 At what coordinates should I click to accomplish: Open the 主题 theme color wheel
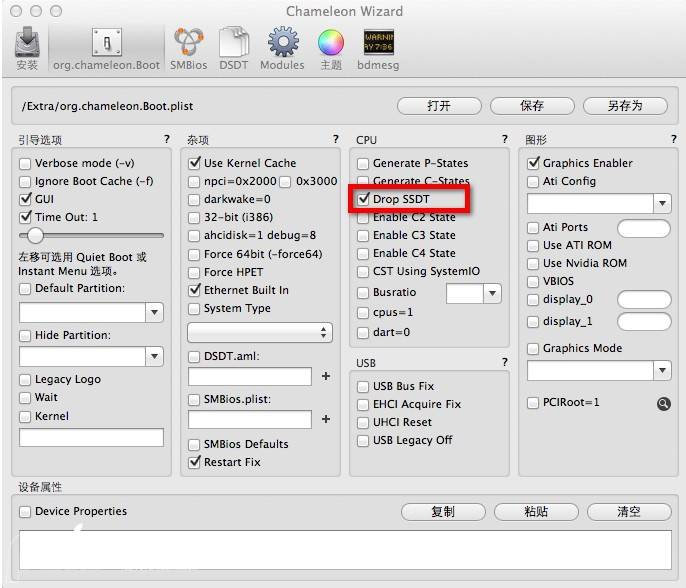click(330, 47)
